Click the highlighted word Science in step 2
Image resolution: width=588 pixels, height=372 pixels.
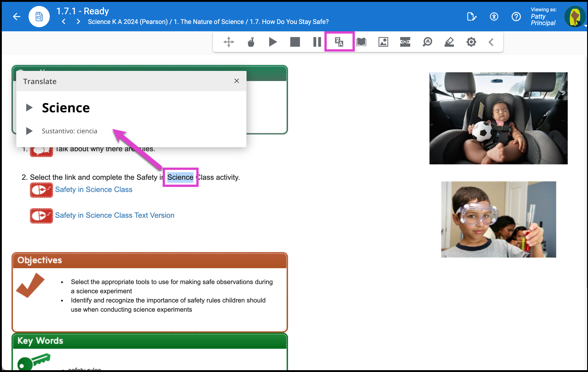[180, 177]
